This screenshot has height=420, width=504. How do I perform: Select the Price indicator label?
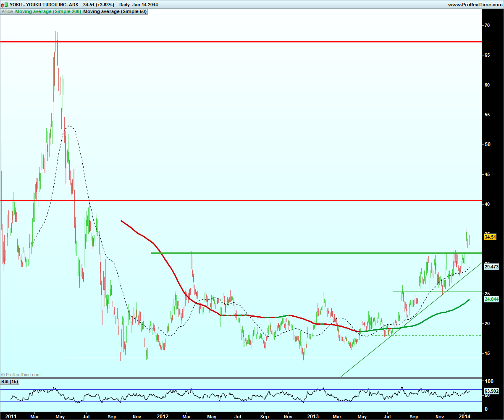7,12
